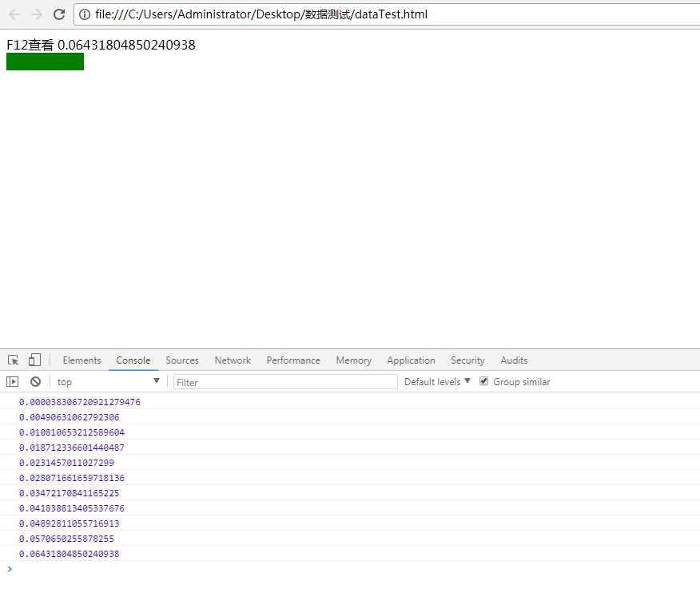This screenshot has width=700, height=601.
Task: Select log value 0.000038306720921279476
Action: point(79,402)
